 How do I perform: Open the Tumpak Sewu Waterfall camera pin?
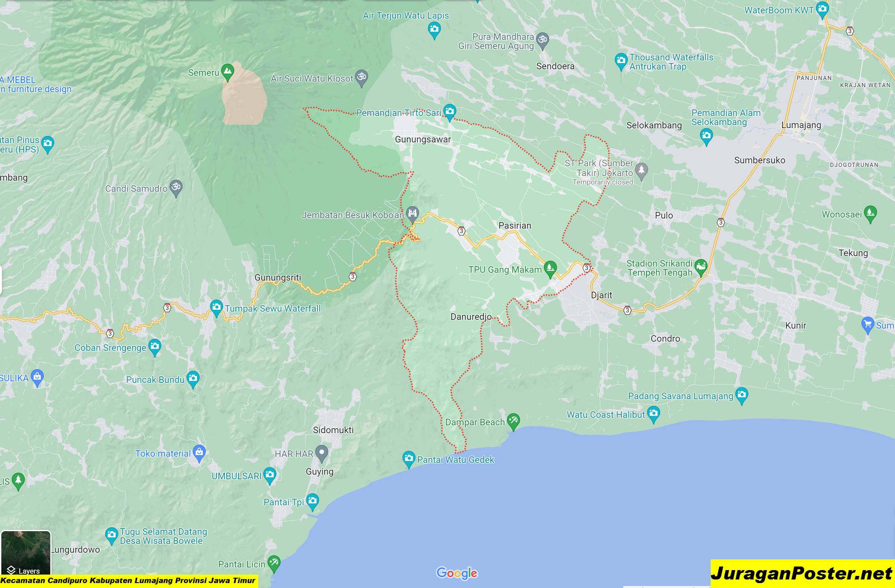coord(217,307)
